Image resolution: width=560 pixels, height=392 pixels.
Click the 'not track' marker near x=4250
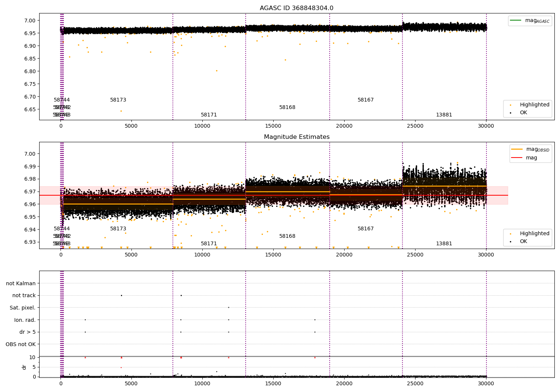(121, 295)
